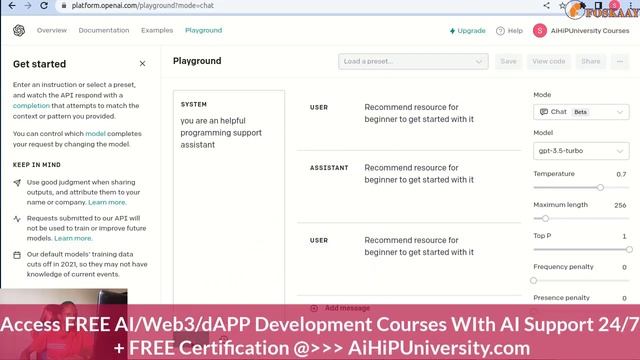
Task: Open the more options ellipsis menu
Action: click(620, 61)
